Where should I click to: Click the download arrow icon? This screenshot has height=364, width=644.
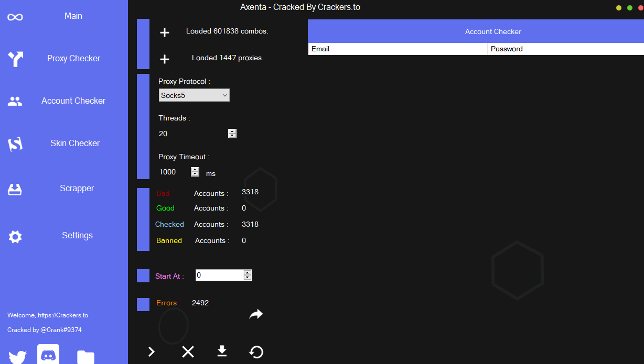tap(222, 351)
